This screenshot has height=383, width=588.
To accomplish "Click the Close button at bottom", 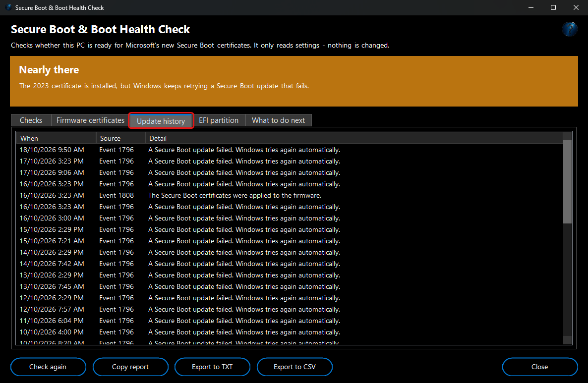I will click(539, 367).
